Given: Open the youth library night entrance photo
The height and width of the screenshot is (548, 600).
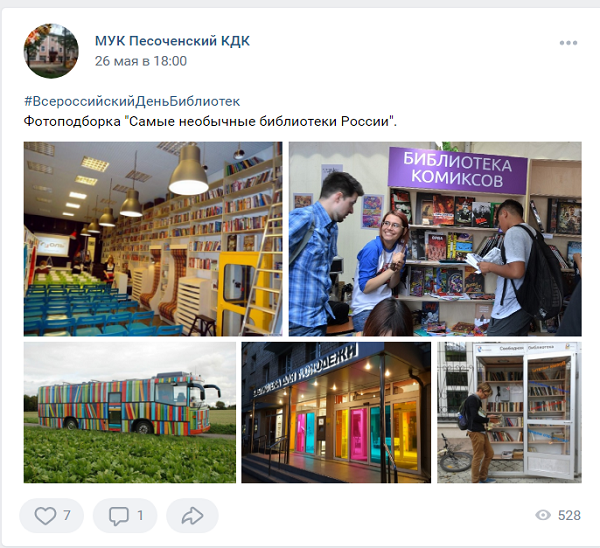Looking at the screenshot, I should [x=336, y=413].
